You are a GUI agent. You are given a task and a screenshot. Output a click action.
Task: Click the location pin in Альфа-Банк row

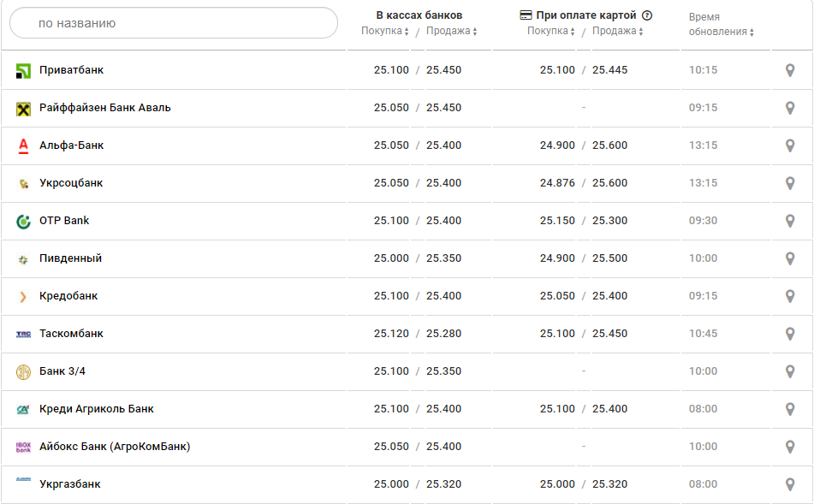point(790,145)
